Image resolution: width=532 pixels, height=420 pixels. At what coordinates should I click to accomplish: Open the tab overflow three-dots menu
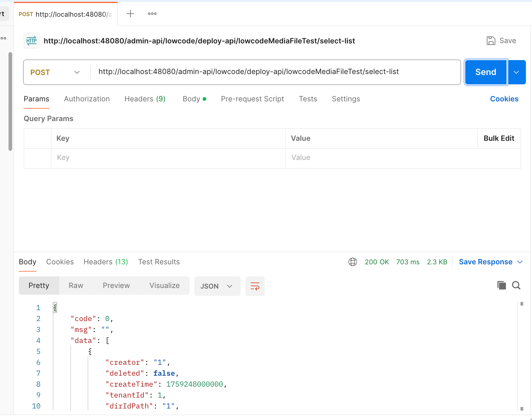152,14
